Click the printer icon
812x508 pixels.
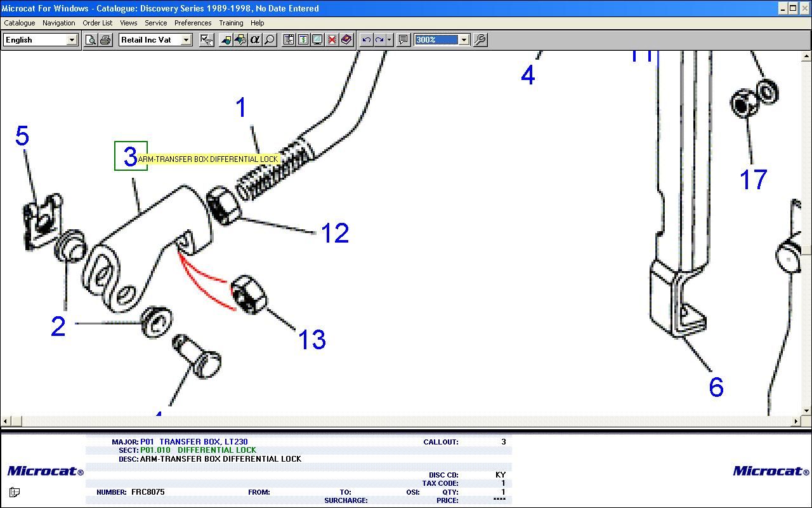click(105, 39)
